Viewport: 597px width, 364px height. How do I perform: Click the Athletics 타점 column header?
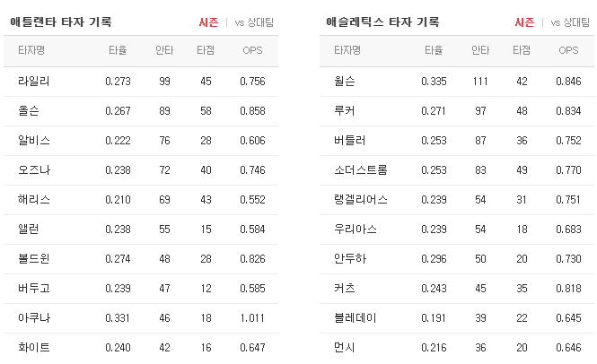click(522, 50)
